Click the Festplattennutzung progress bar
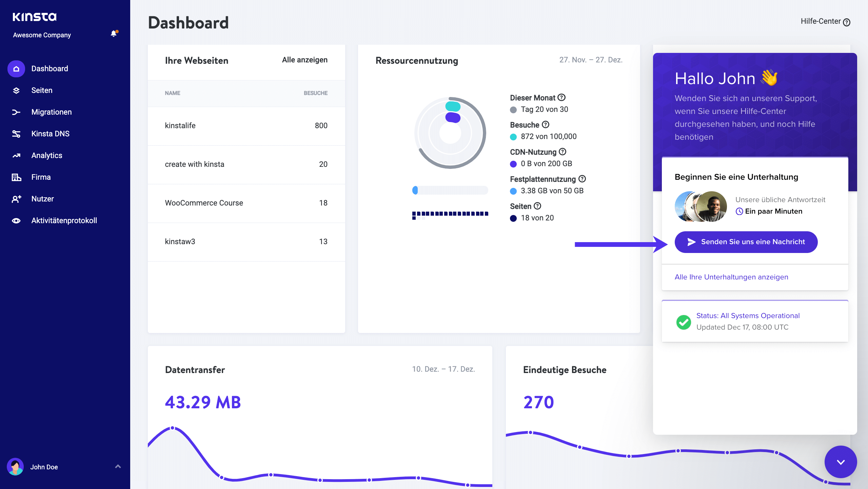 [x=450, y=190]
